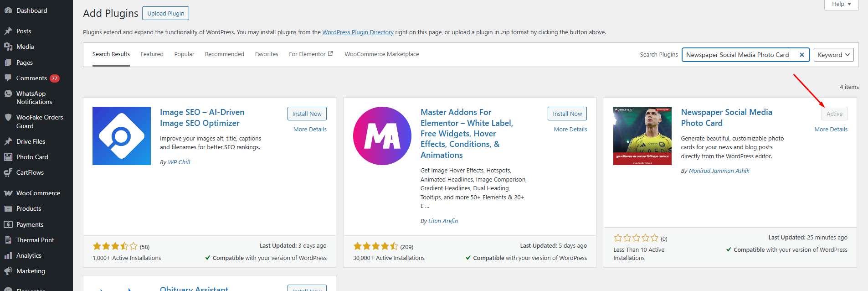This screenshot has height=291, width=868.
Task: Clear the plugin search with X icon
Action: click(801, 55)
